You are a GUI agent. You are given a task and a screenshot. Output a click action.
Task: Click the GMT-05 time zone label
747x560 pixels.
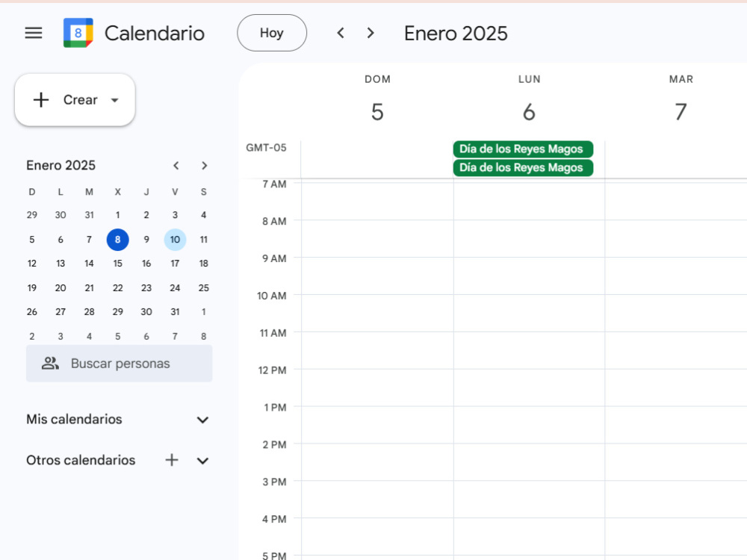267,148
